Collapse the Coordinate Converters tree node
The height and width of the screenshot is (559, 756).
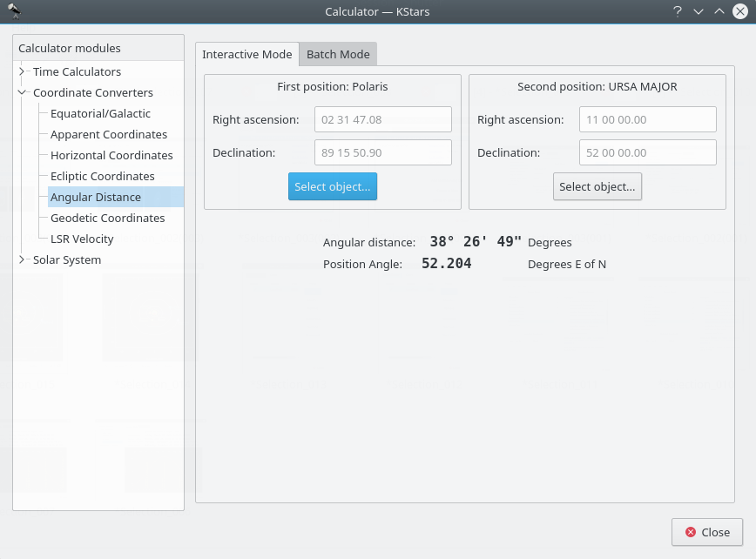pos(23,92)
